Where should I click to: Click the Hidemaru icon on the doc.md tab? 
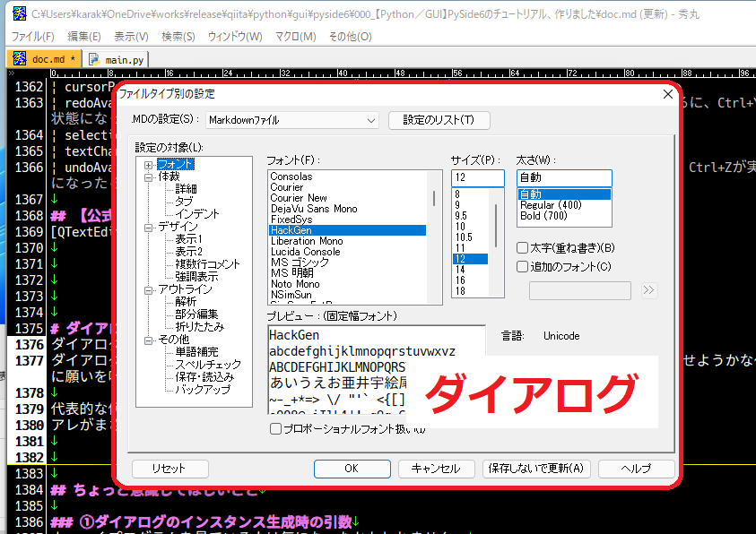point(18,56)
